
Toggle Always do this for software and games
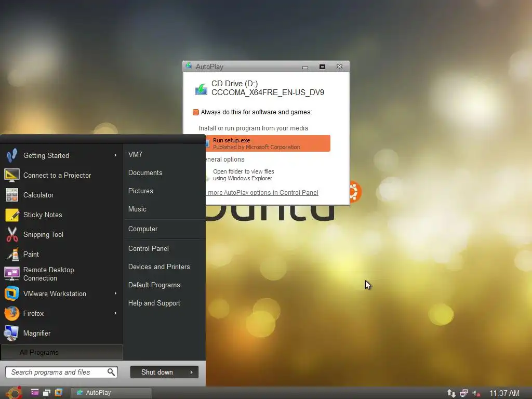click(x=196, y=112)
